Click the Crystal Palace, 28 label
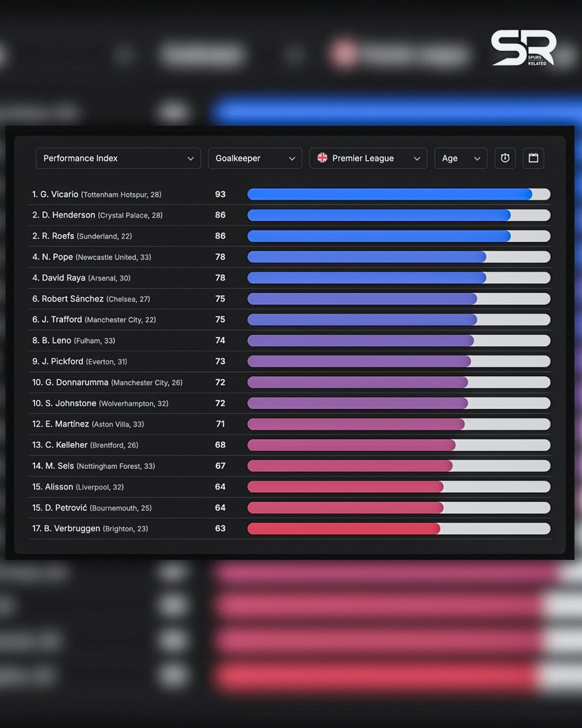Image resolution: width=582 pixels, height=728 pixels. coord(130,215)
